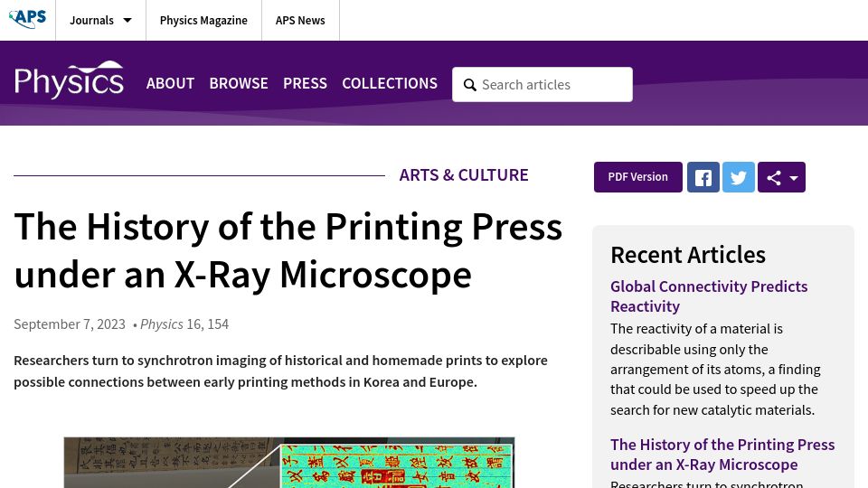Open the ABOUT menu item

(x=171, y=83)
